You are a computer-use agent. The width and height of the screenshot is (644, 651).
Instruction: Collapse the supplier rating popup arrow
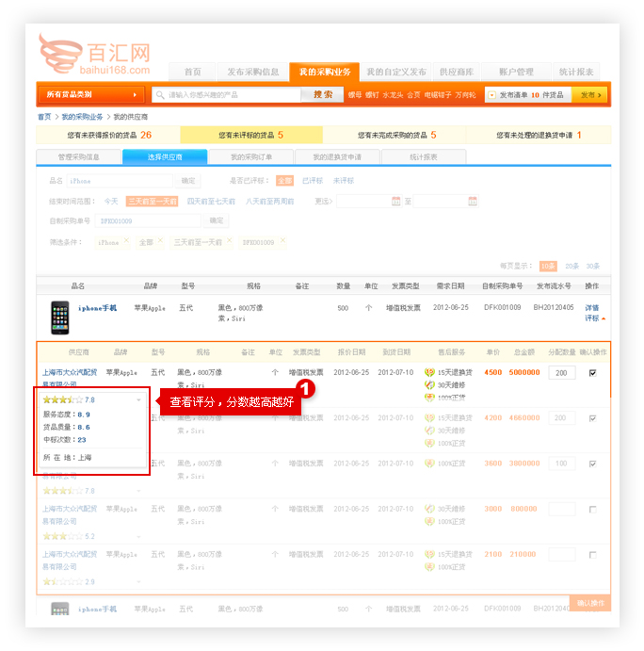click(139, 399)
